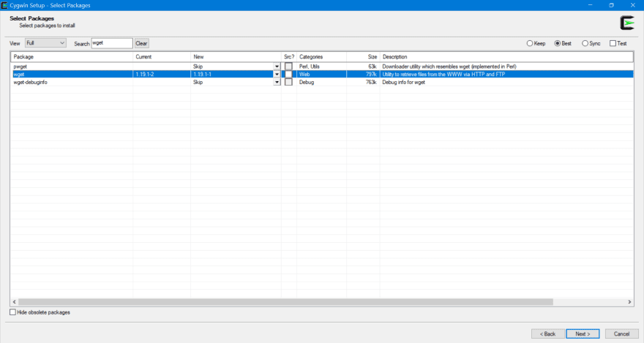Click the Skip value in pwget row
The width and height of the screenshot is (644, 343).
click(x=198, y=67)
